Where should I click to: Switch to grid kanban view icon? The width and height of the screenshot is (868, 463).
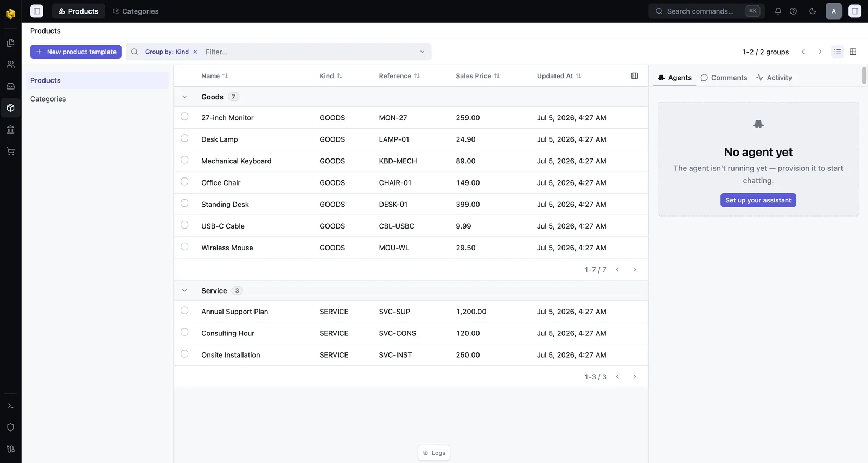point(853,52)
